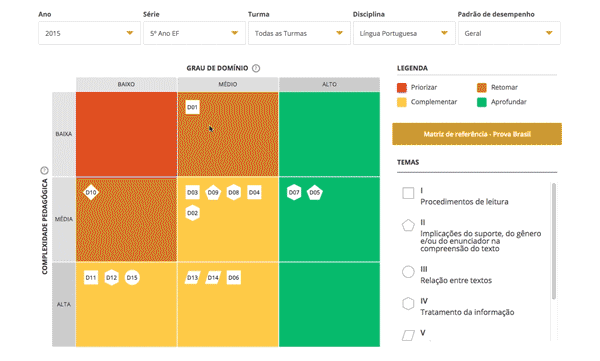The width and height of the screenshot is (600, 361).
Task: Open the D07 hexagon descriptor
Action: coord(294,193)
